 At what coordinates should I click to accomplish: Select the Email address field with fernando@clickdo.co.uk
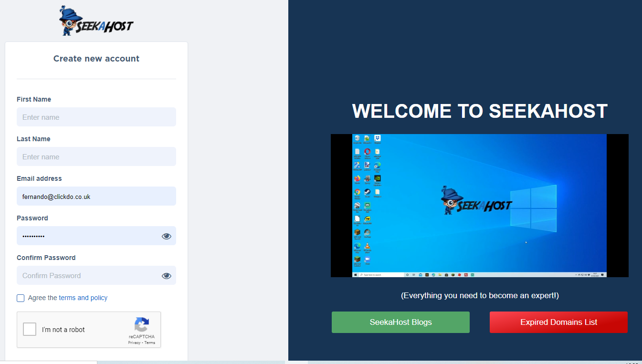(x=96, y=196)
